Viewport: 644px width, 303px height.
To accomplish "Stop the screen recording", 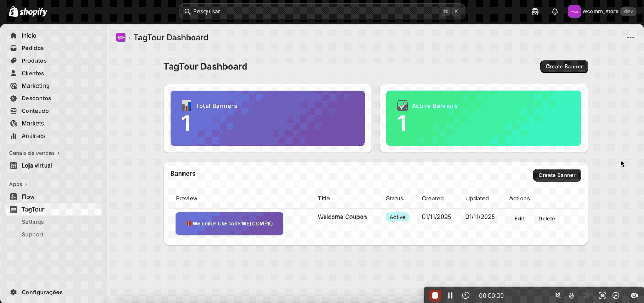I will 435,295.
